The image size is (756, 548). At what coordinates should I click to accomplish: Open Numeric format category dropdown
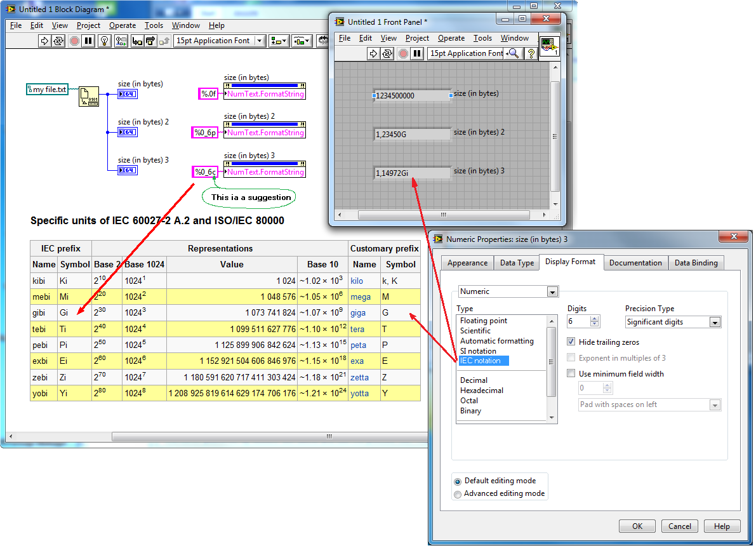coord(552,291)
